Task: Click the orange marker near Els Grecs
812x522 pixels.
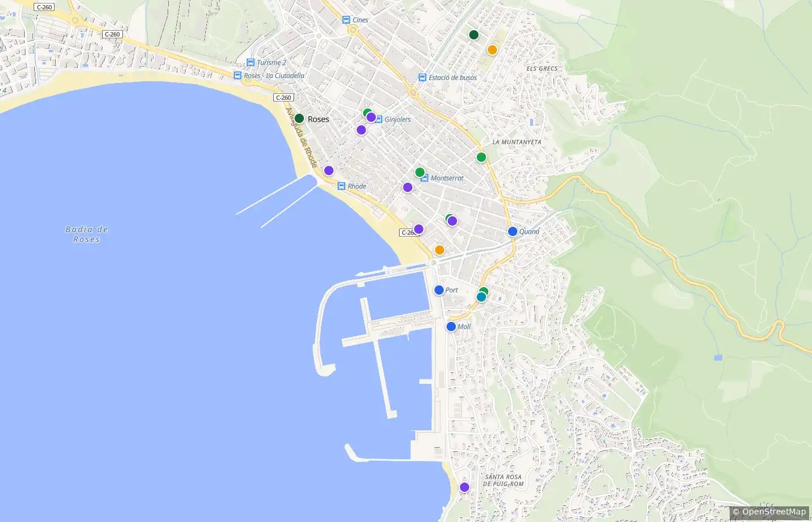Action: point(492,50)
